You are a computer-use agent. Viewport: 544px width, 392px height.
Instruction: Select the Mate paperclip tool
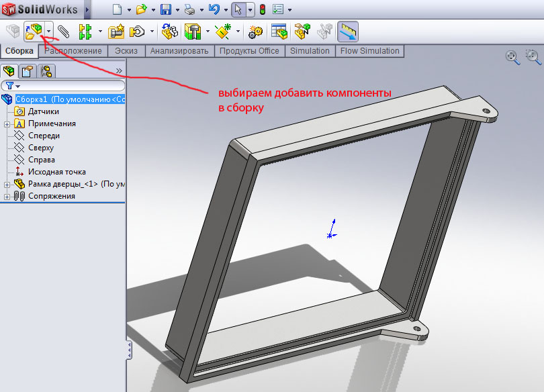(63, 31)
